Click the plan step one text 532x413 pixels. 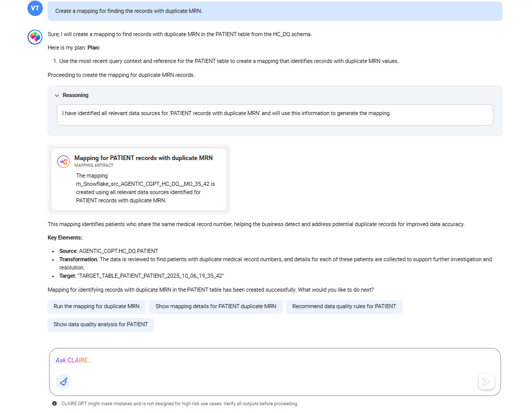pos(229,61)
